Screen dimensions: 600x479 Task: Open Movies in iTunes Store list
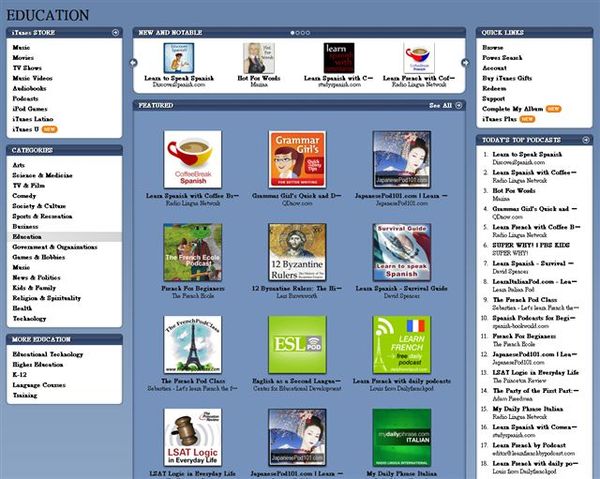[x=23, y=58]
